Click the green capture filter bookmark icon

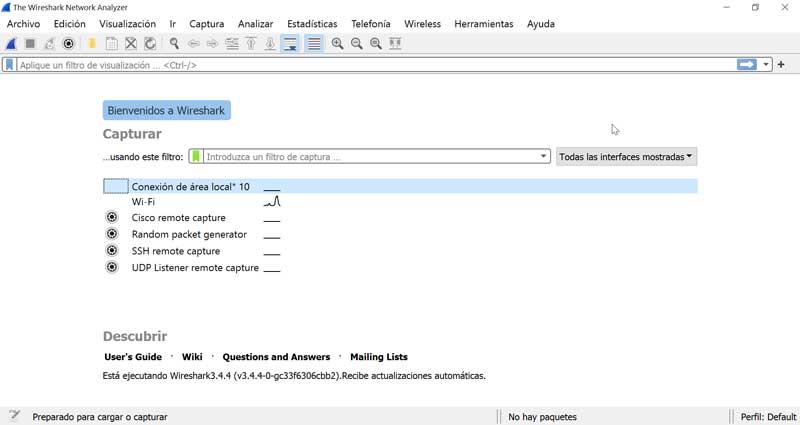click(x=195, y=157)
